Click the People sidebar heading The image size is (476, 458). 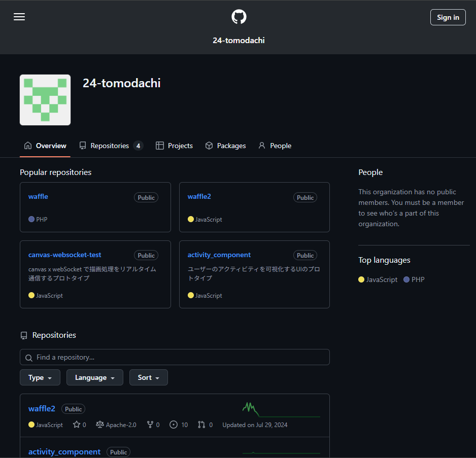(x=370, y=172)
